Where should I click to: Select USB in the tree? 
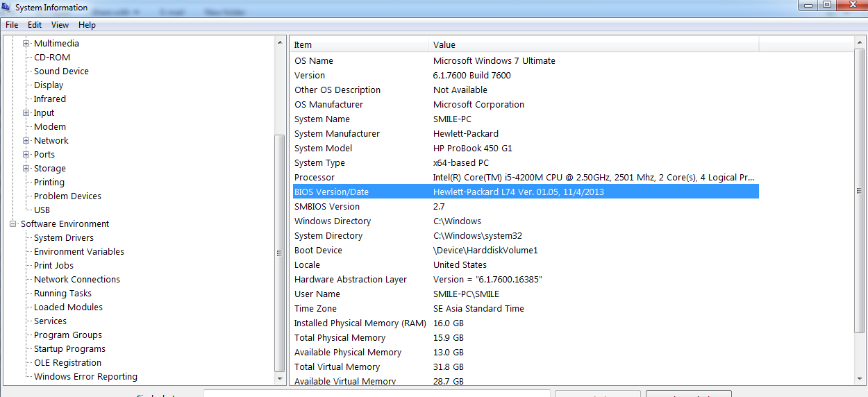pos(42,210)
